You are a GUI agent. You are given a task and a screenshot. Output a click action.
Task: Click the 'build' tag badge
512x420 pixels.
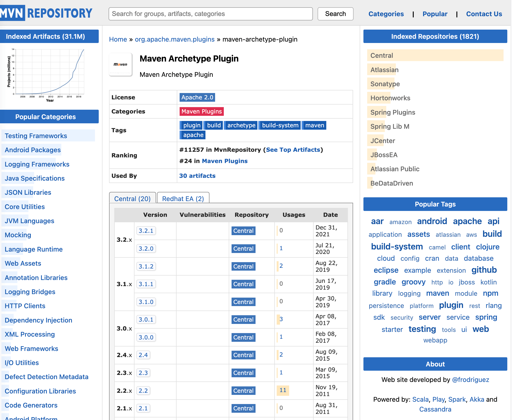coord(214,125)
